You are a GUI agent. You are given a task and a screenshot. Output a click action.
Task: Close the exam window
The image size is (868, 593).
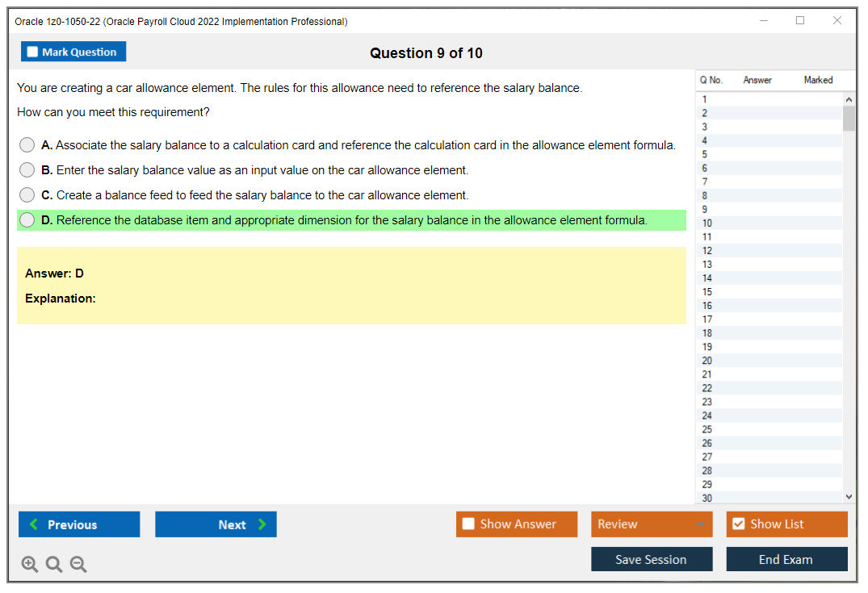(837, 21)
